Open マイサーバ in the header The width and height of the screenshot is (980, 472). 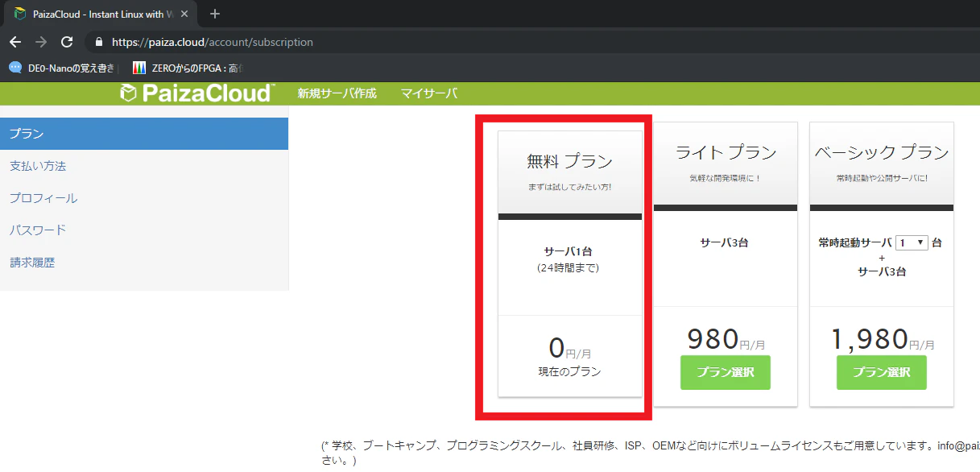(429, 93)
